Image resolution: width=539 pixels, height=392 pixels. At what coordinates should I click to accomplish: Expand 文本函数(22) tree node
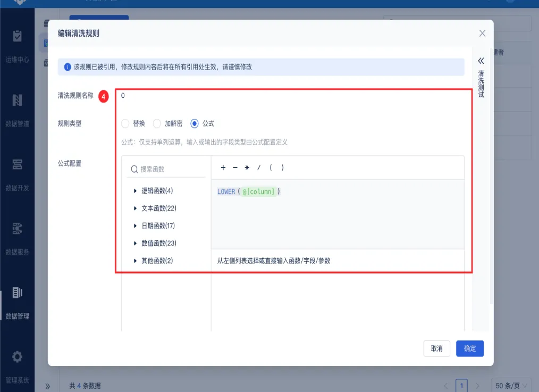point(135,208)
